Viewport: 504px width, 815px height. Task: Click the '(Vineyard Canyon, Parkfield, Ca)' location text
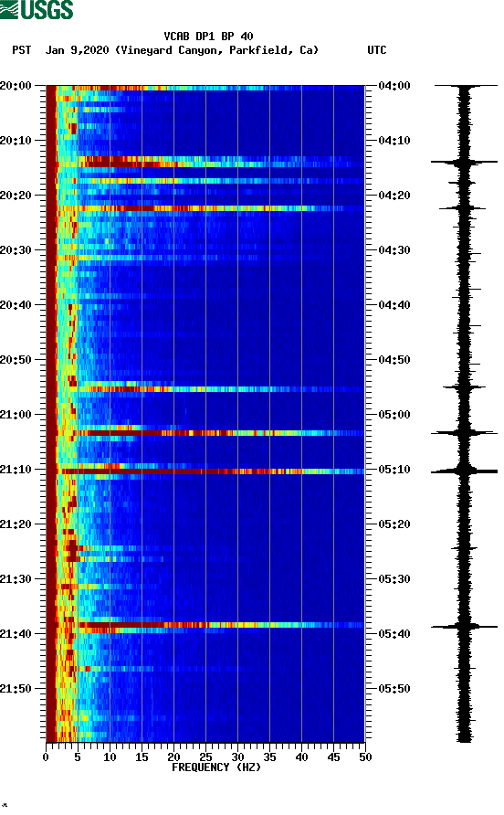(x=216, y=50)
